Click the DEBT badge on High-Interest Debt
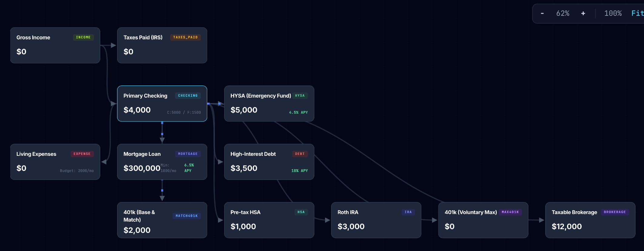 coord(300,154)
